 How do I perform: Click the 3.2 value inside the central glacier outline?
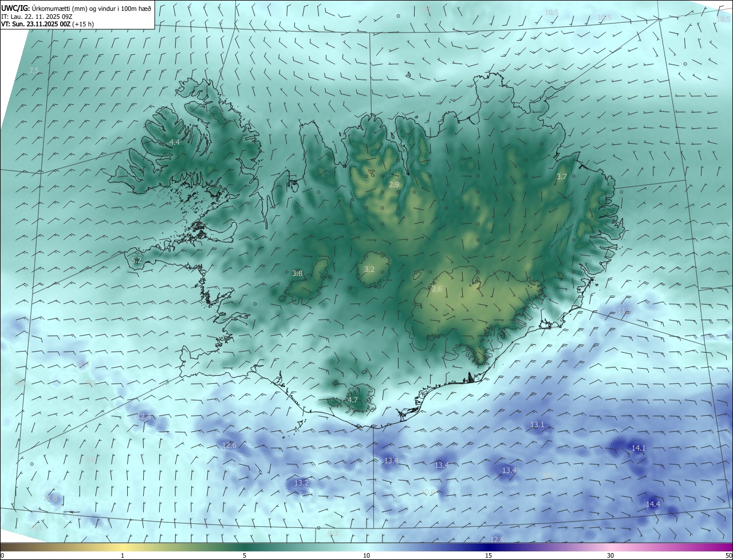[x=369, y=269]
